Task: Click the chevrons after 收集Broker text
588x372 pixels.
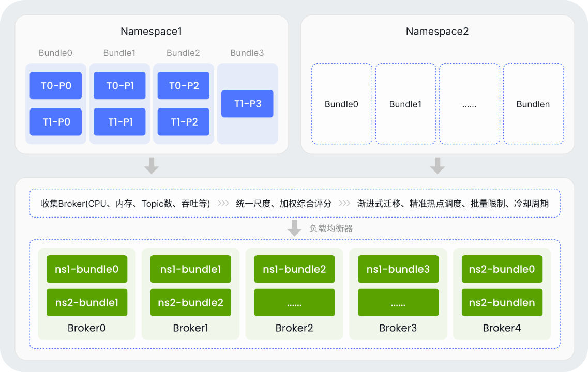Action: (223, 204)
